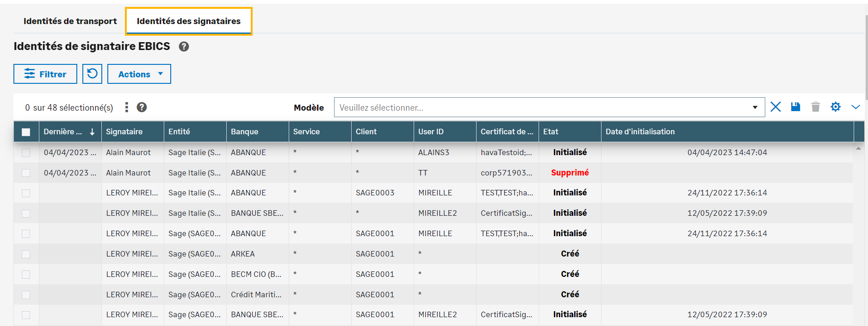Open table settings gear icon

click(x=835, y=107)
